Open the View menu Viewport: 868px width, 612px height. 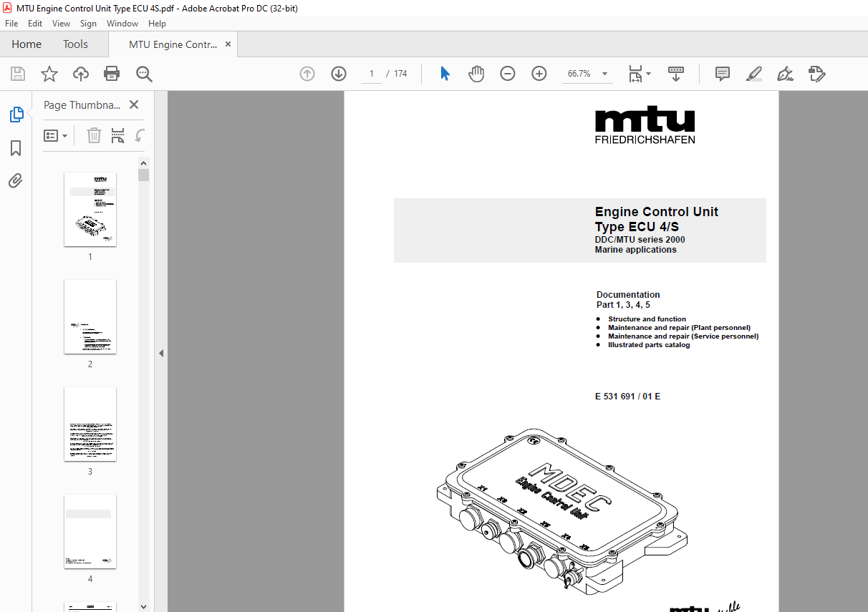(62, 24)
